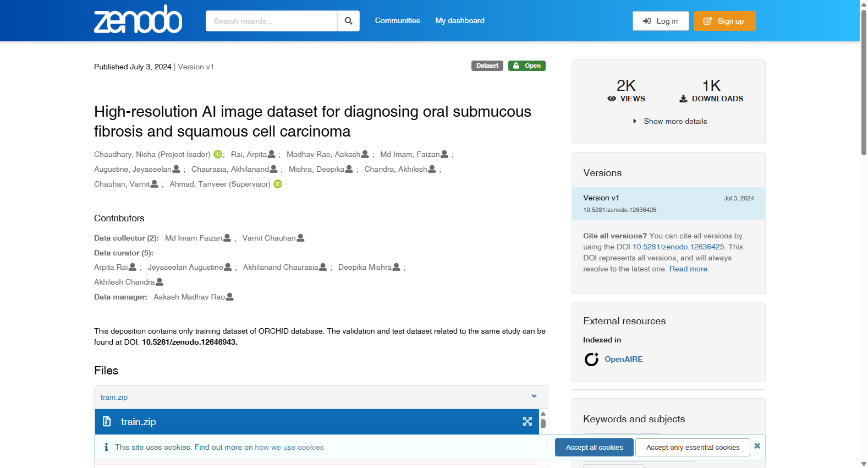Click person icon beside contributor Akhilanand Chaurasia
Screen dimensions: 868x468
[323, 267]
